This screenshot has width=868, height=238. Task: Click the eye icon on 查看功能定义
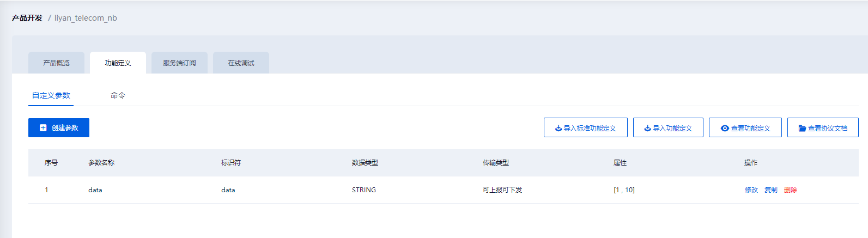coord(725,129)
